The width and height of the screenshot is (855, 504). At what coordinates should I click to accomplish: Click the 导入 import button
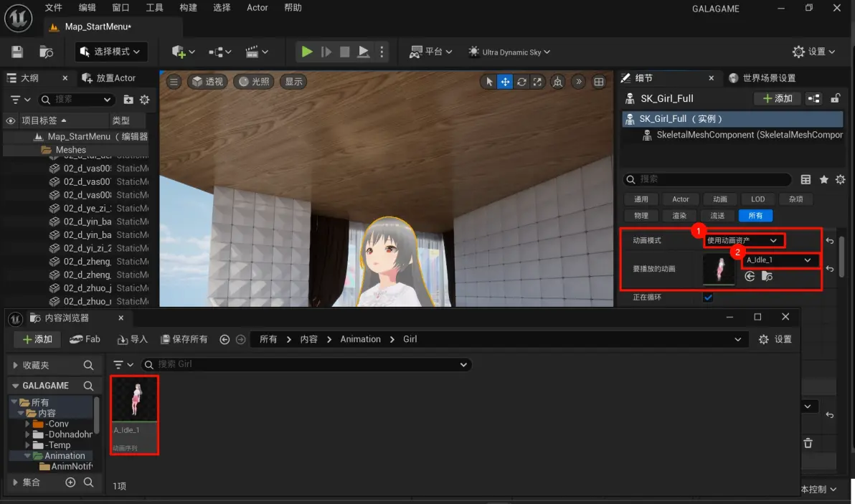point(132,339)
